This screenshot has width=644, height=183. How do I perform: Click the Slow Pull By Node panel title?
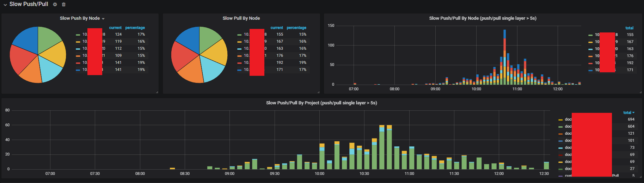pyautogui.click(x=241, y=18)
